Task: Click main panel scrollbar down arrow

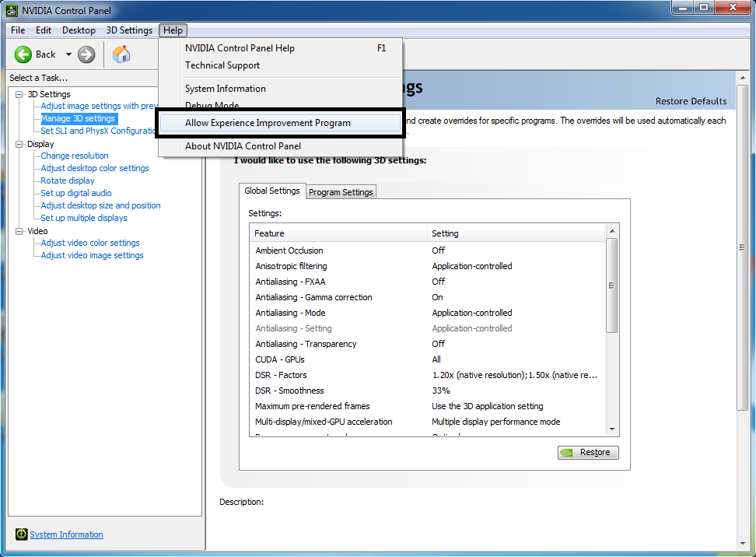Action: tap(743, 544)
